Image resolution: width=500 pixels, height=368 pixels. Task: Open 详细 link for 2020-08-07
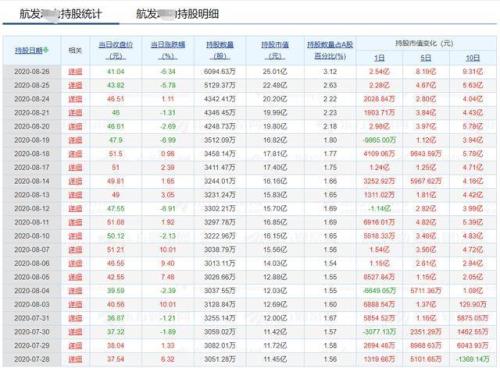pyautogui.click(x=75, y=250)
